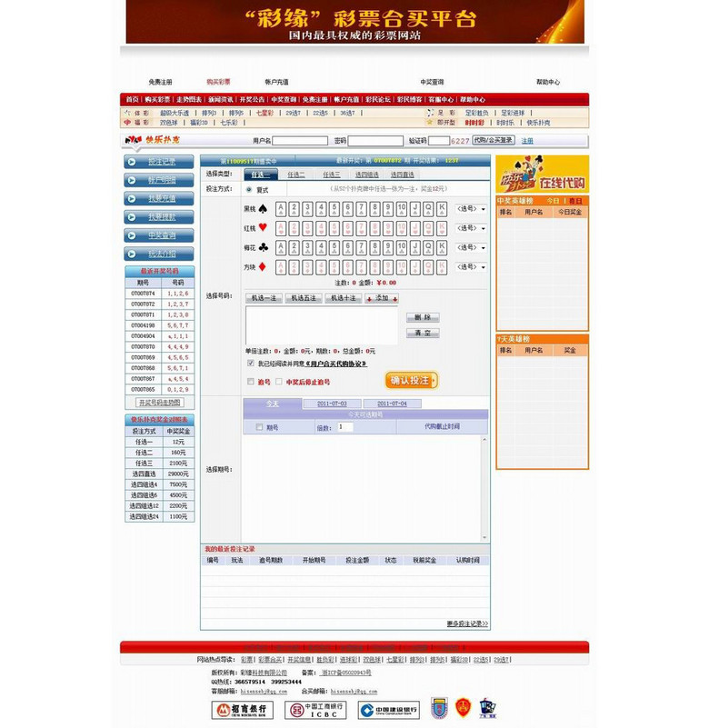Open the 投注记录 sidebar button
Image resolution: width=709 pixels, height=728 pixels.
[x=159, y=162]
